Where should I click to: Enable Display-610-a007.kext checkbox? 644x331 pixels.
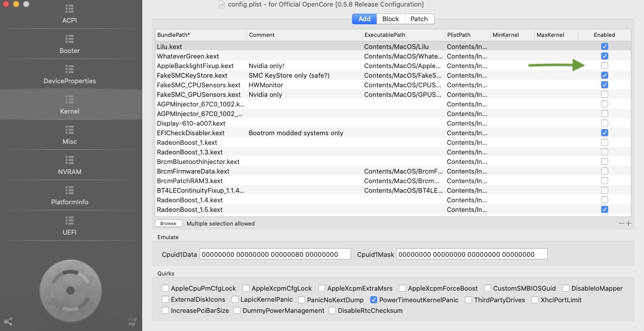(605, 123)
